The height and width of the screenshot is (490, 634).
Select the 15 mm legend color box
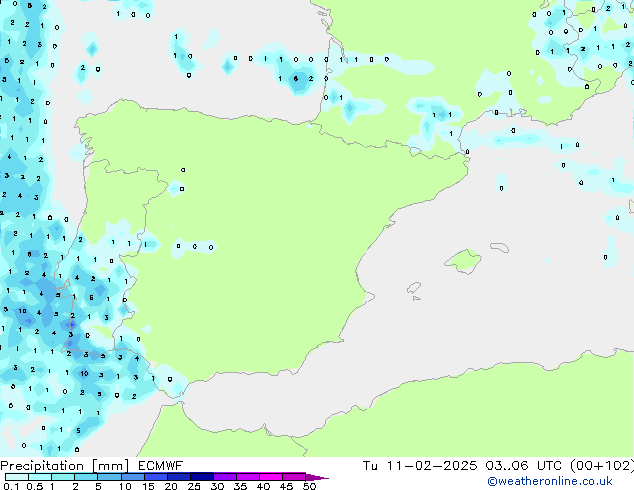tap(155, 477)
